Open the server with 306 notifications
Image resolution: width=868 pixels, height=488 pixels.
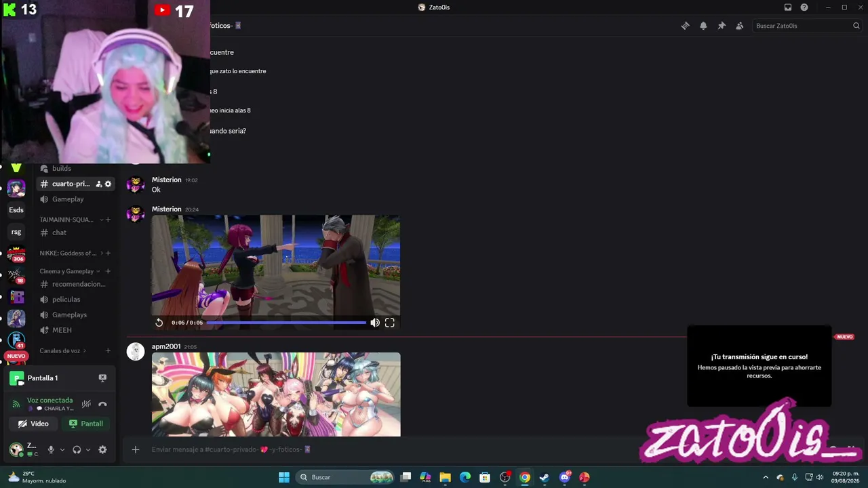(16, 253)
